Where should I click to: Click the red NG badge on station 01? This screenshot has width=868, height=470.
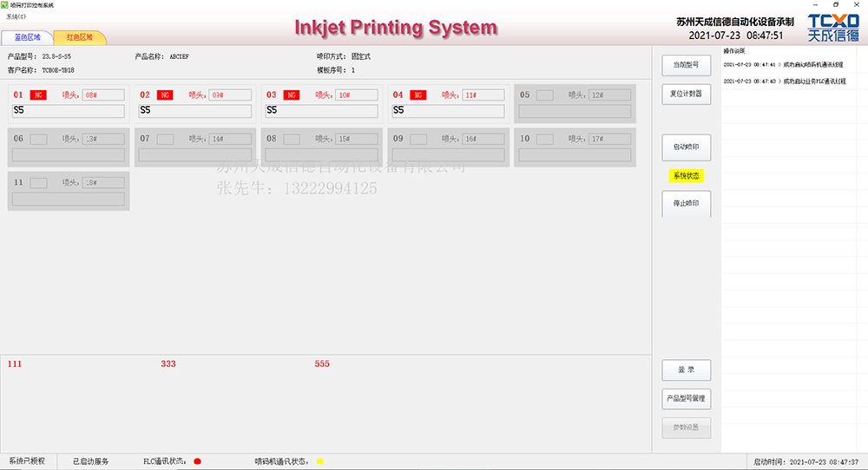[38, 95]
